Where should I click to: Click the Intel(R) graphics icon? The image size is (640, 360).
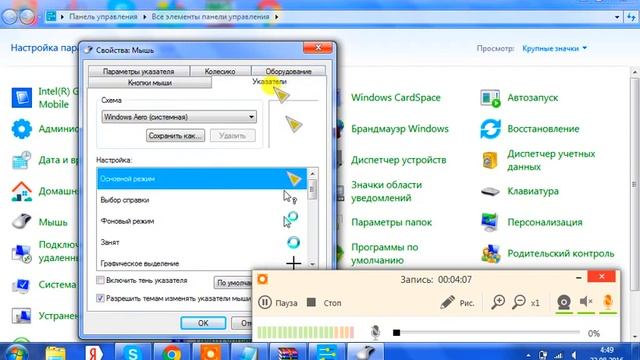[x=22, y=98]
